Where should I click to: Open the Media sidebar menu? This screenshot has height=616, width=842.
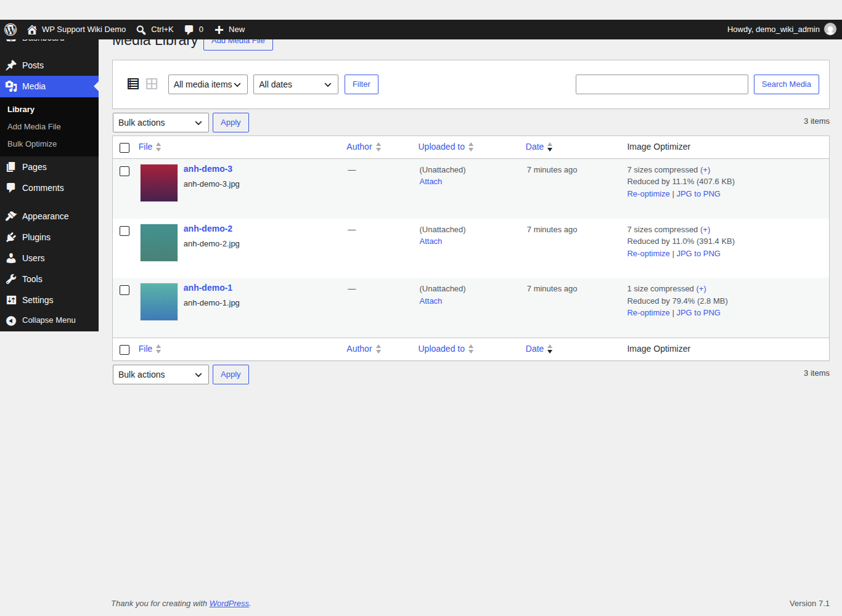[49, 86]
